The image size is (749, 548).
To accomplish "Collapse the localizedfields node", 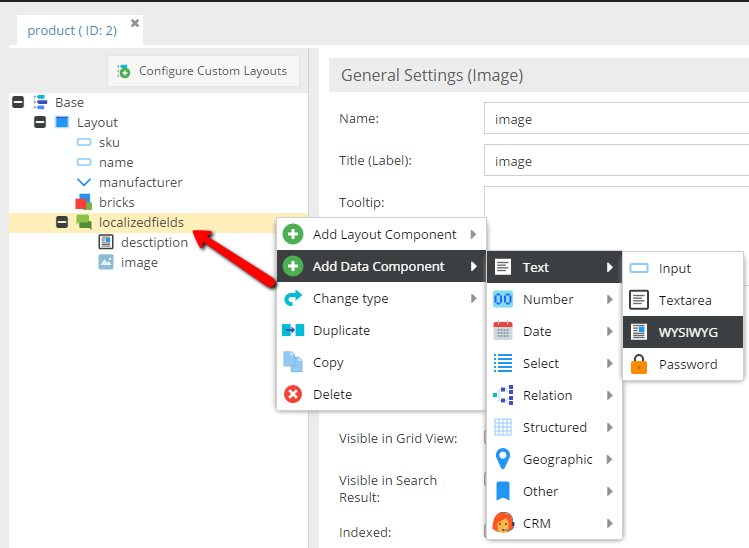I will (x=62, y=223).
